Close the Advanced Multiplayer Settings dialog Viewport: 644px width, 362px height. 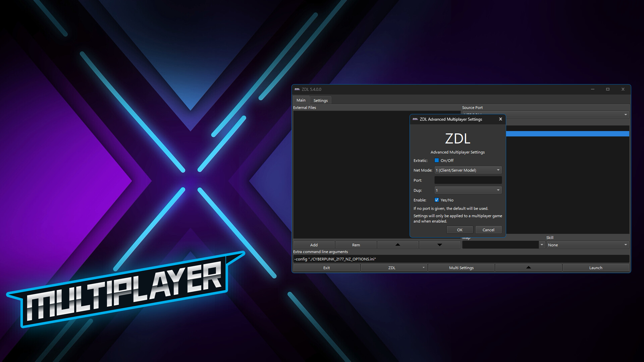coord(500,119)
